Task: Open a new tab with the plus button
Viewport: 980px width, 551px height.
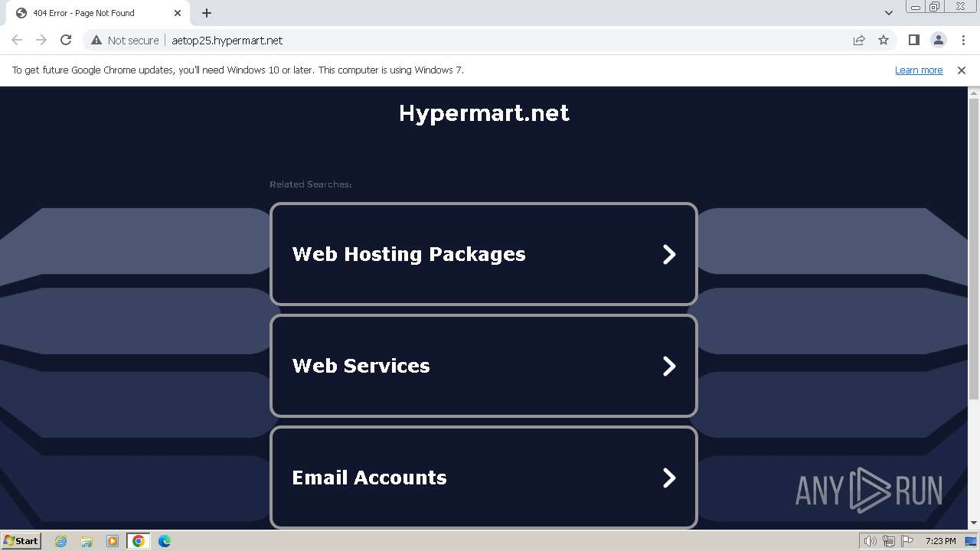Action: (x=207, y=13)
